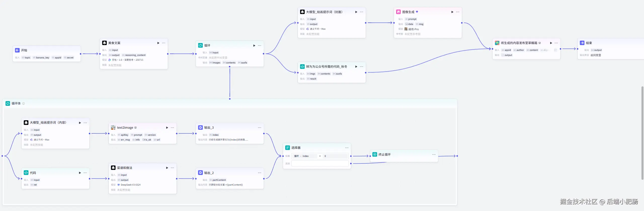The width and height of the screenshot is (644, 211).
Task: Run the text2image node
Action: [167, 128]
